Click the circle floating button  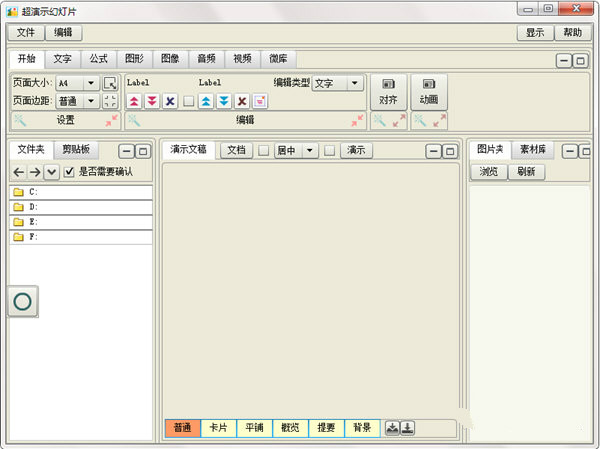pos(22,301)
